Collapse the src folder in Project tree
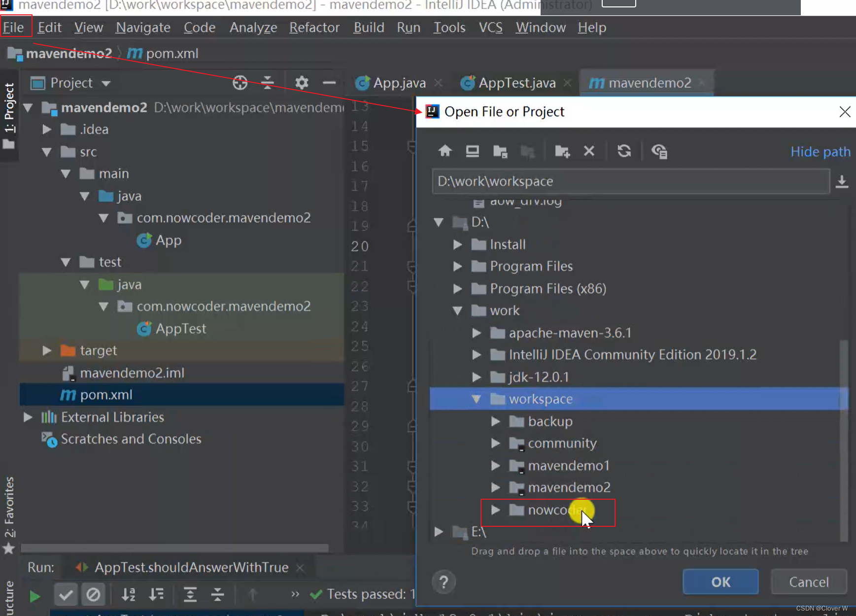Screen dimensions: 856x616 click(x=47, y=152)
